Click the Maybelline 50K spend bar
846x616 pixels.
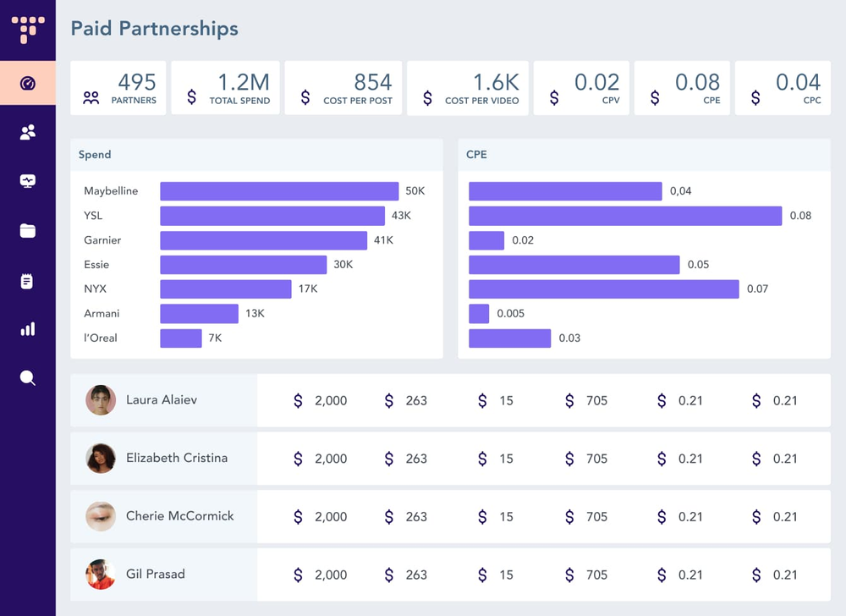pos(279,191)
